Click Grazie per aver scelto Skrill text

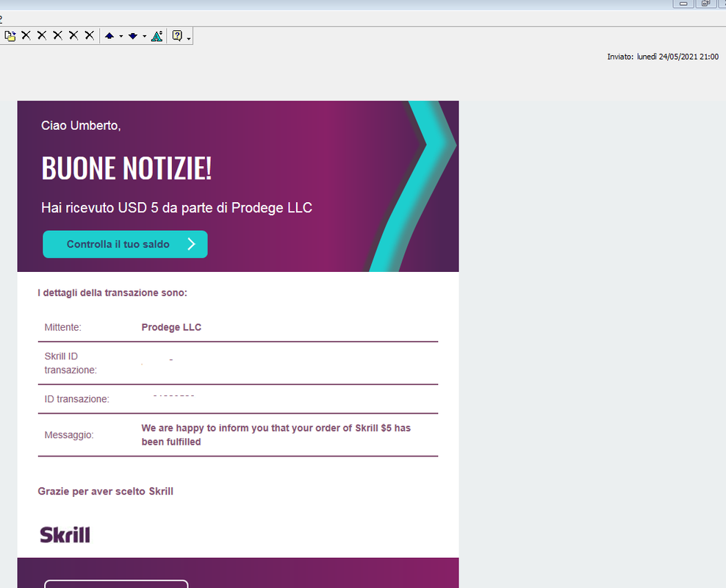point(106,491)
